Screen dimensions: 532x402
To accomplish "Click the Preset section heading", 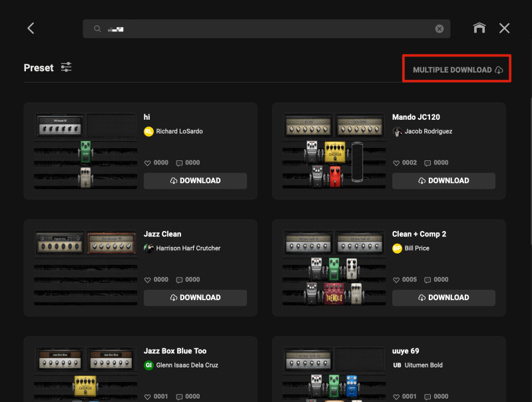I will point(39,68).
